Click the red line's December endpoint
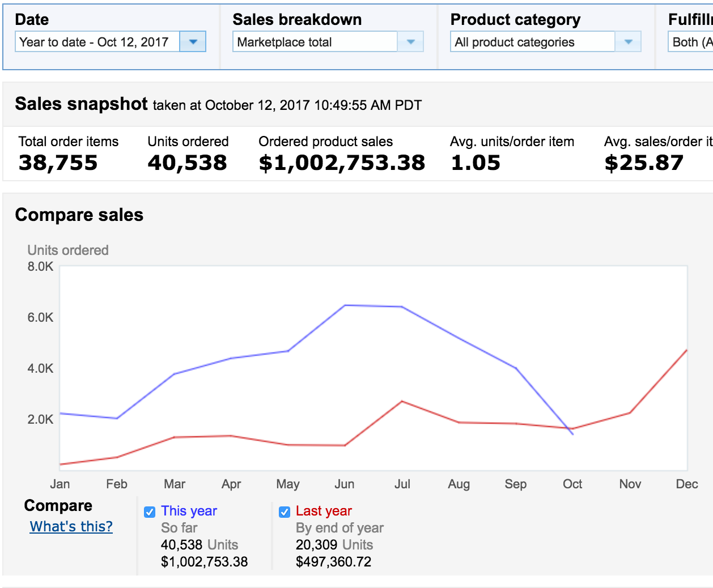 [x=686, y=351]
